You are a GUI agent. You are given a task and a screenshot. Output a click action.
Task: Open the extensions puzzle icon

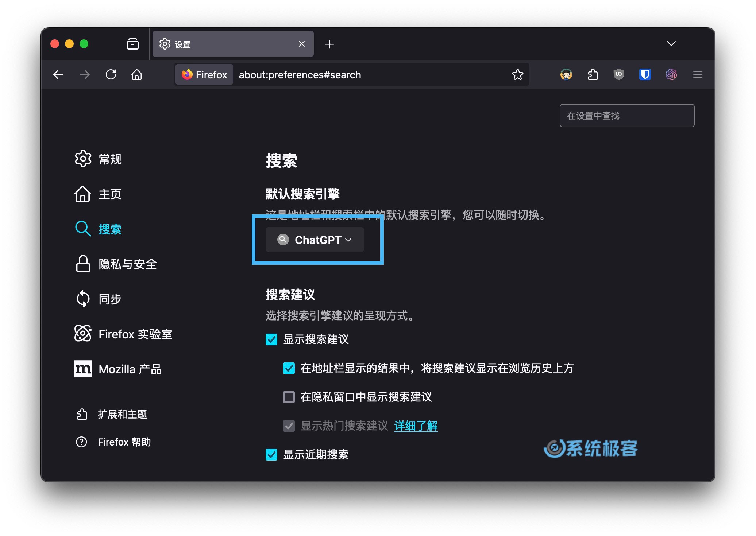[593, 75]
